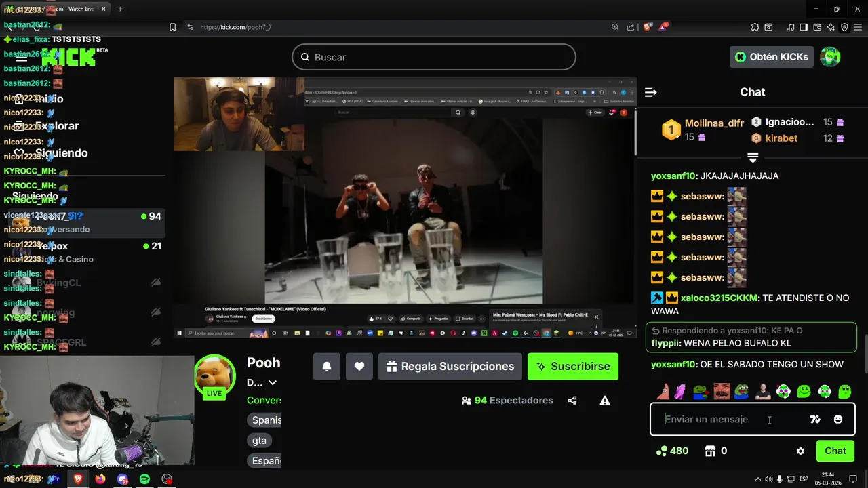868x488 pixels.
Task: Click the Buscar search field
Action: (434, 57)
